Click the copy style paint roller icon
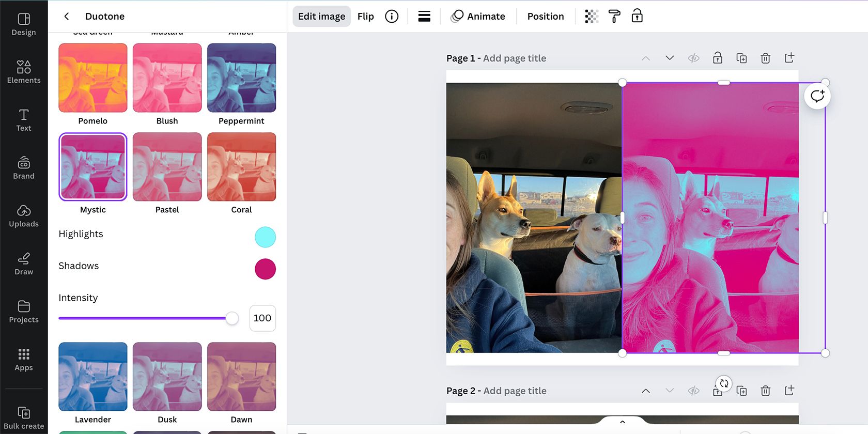 [614, 17]
